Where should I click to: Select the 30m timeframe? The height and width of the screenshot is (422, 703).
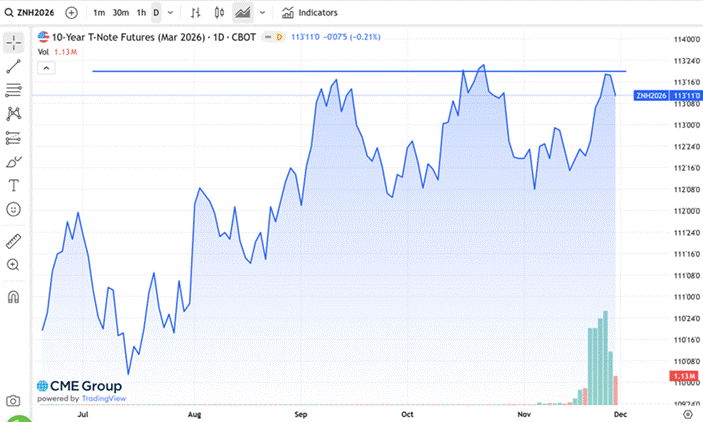pyautogui.click(x=121, y=13)
